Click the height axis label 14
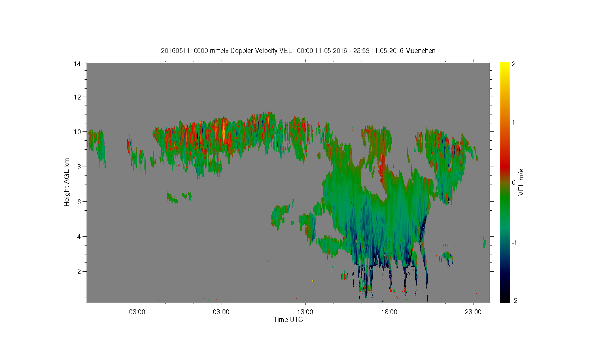The width and height of the screenshot is (607, 364). 77,64
